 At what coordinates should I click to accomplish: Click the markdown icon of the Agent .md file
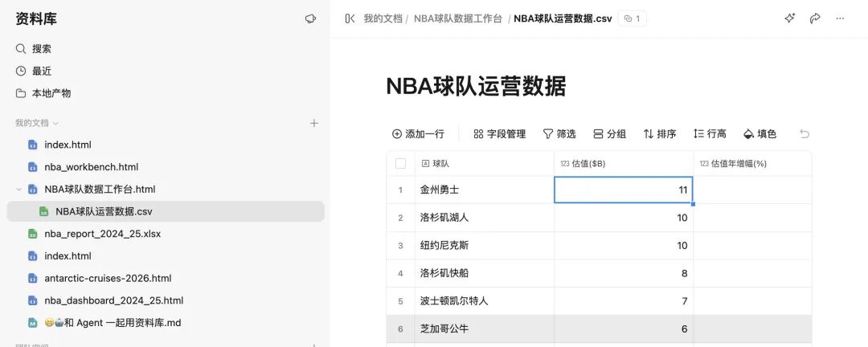[x=33, y=323]
